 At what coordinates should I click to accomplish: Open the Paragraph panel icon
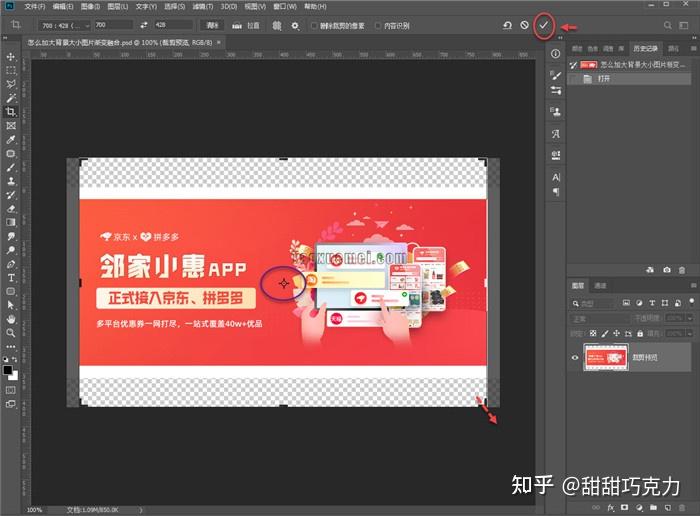click(556, 192)
